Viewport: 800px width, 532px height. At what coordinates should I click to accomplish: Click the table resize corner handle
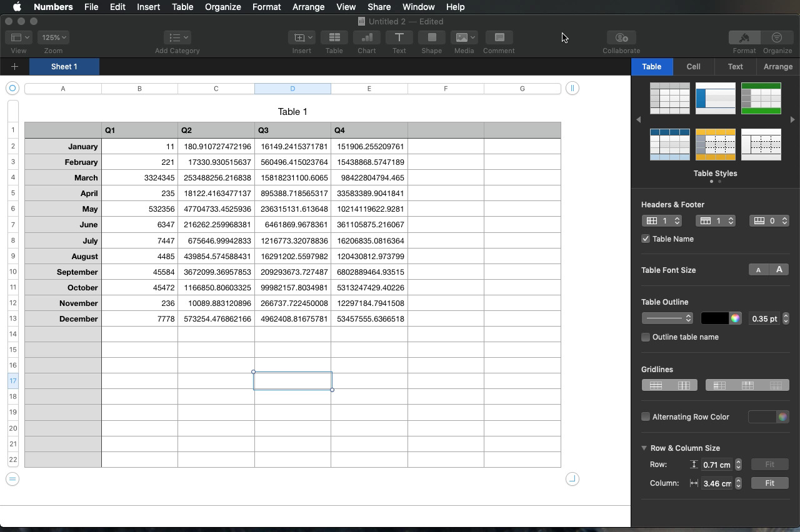(572, 479)
